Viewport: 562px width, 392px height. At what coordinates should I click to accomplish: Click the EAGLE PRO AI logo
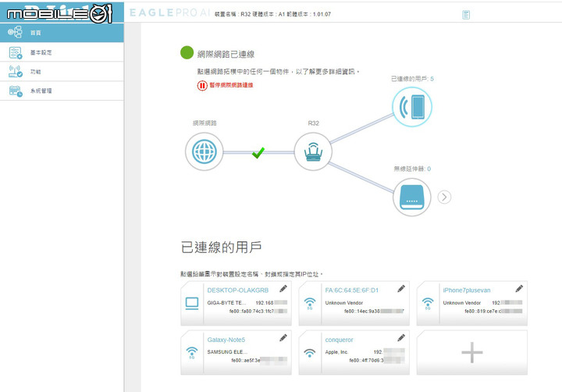(x=169, y=13)
